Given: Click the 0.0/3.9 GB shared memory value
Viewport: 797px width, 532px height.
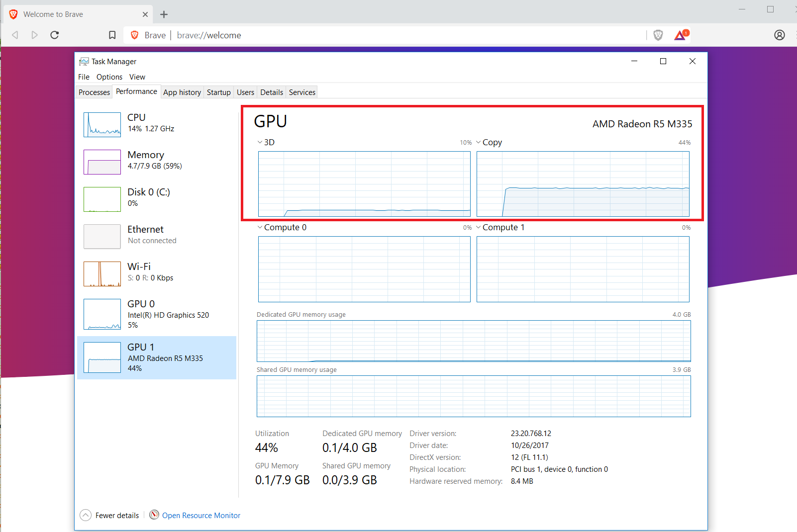Looking at the screenshot, I should (350, 480).
